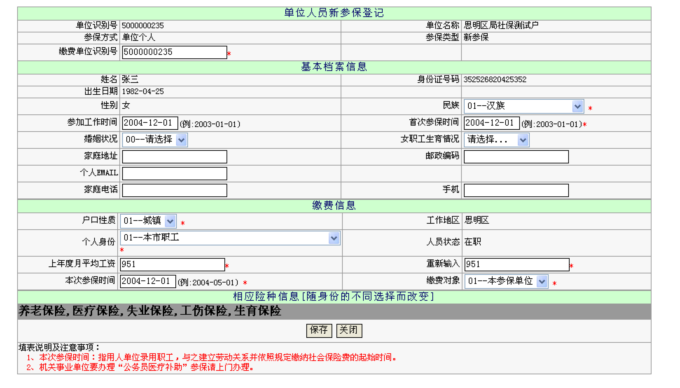Click the 性别 value 女
Viewport: 680px width, 388px height.
click(126, 105)
